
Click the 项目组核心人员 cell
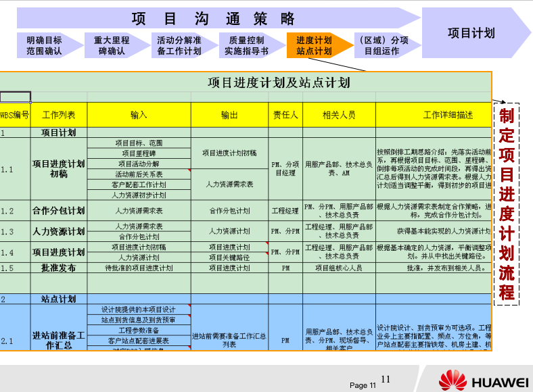click(340, 268)
